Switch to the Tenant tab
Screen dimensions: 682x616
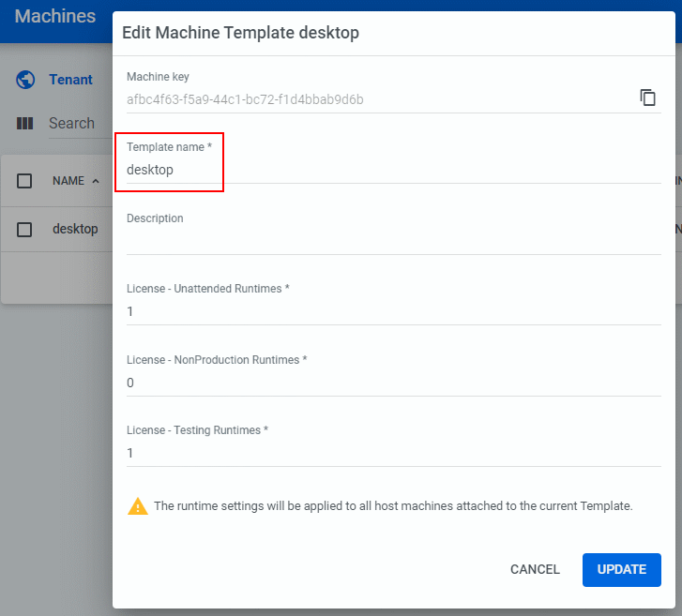point(70,80)
